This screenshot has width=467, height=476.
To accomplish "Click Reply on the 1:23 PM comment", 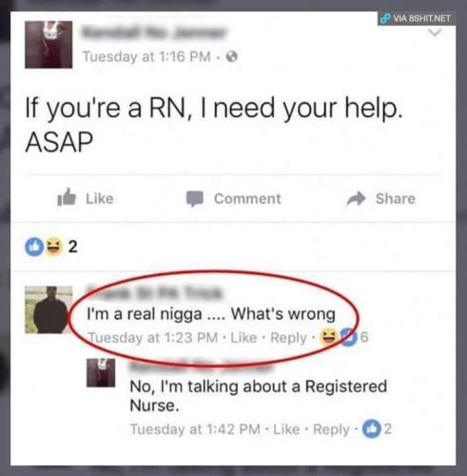I will pyautogui.click(x=288, y=338).
